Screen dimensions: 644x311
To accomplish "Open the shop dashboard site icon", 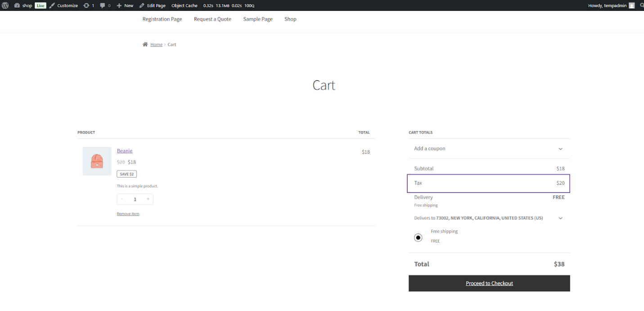I will point(17,5).
